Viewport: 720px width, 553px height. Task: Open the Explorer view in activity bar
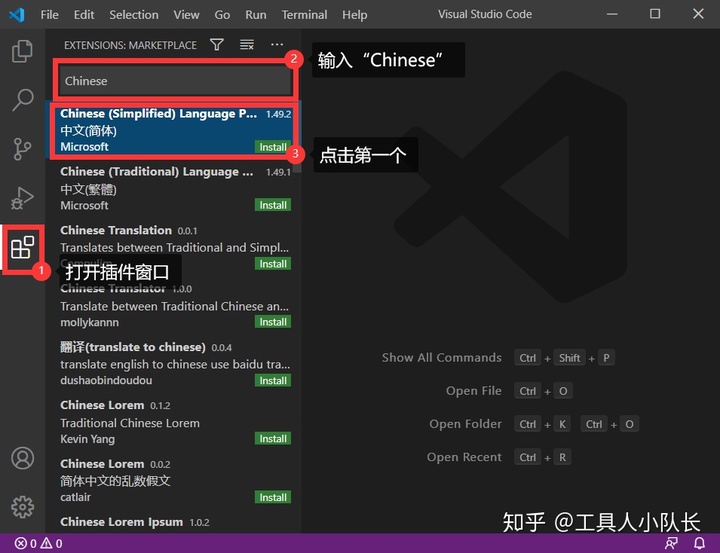[x=22, y=51]
